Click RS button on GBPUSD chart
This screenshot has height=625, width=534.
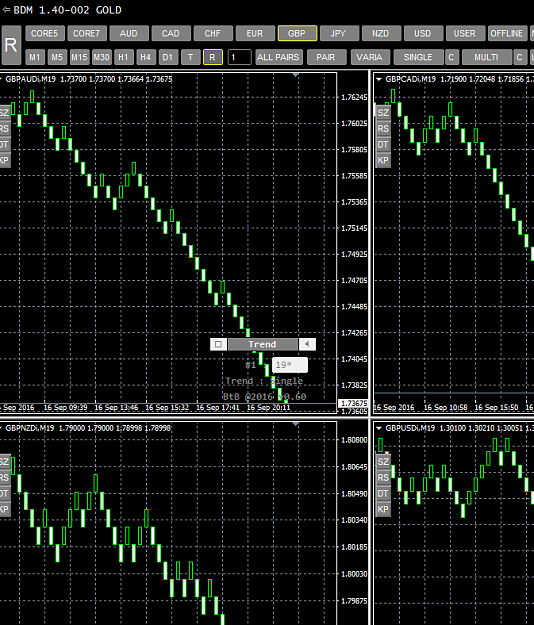pos(383,478)
